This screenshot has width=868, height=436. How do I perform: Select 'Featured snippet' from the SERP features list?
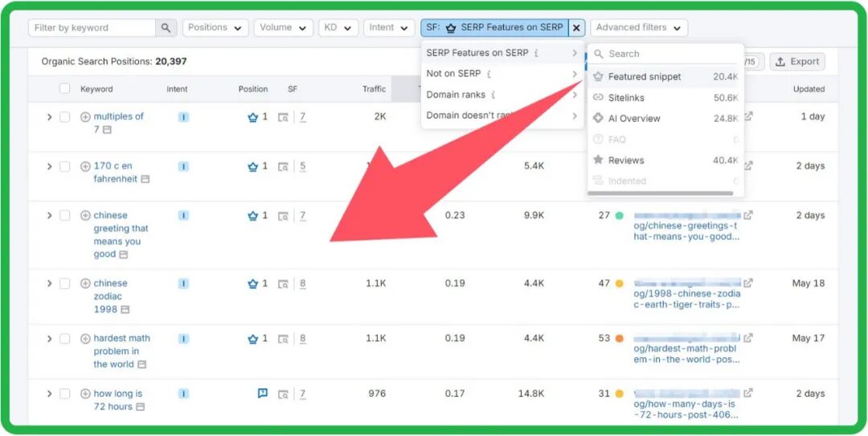point(644,77)
